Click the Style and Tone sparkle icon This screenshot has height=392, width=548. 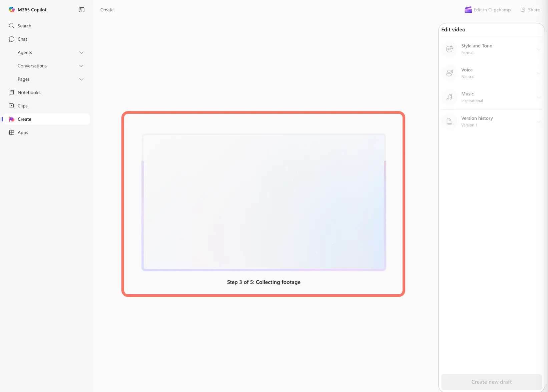(450, 49)
